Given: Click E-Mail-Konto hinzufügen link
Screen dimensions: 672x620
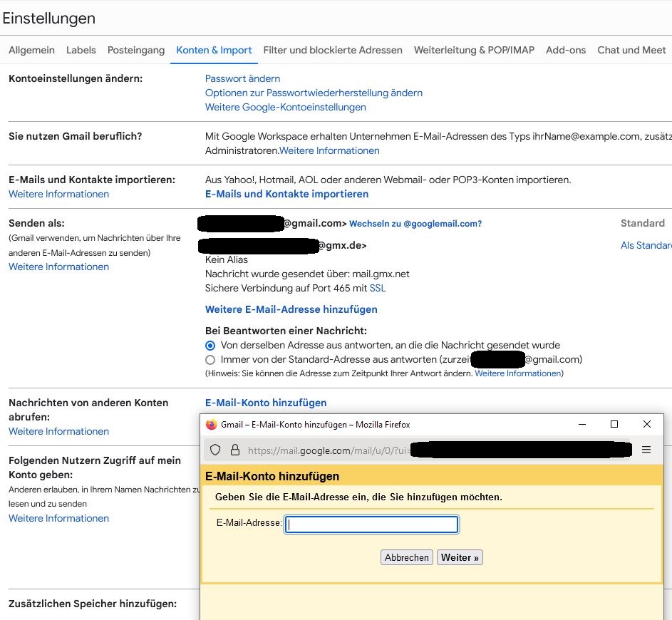Looking at the screenshot, I should tap(266, 403).
